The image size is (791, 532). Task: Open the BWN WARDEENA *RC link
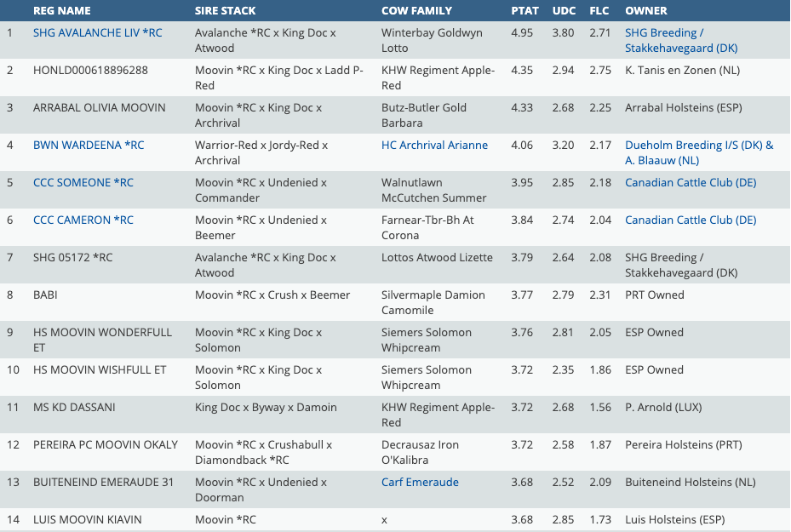click(89, 146)
